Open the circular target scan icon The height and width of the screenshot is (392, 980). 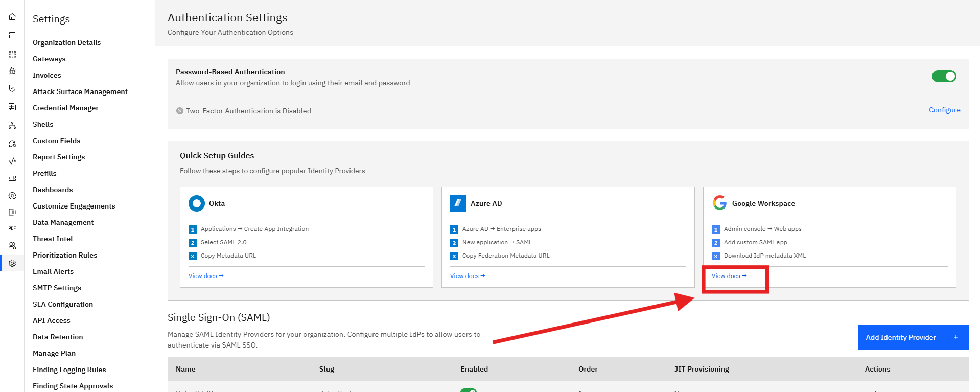pos(12,196)
